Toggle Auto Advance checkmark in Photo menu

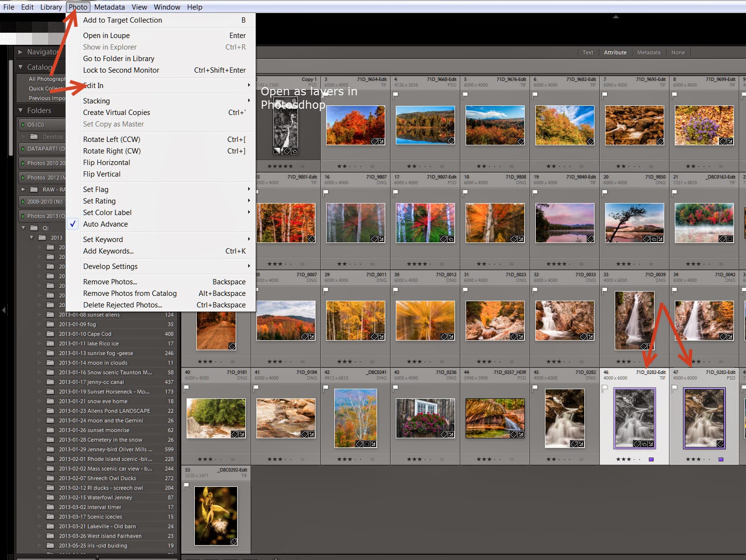(73, 224)
